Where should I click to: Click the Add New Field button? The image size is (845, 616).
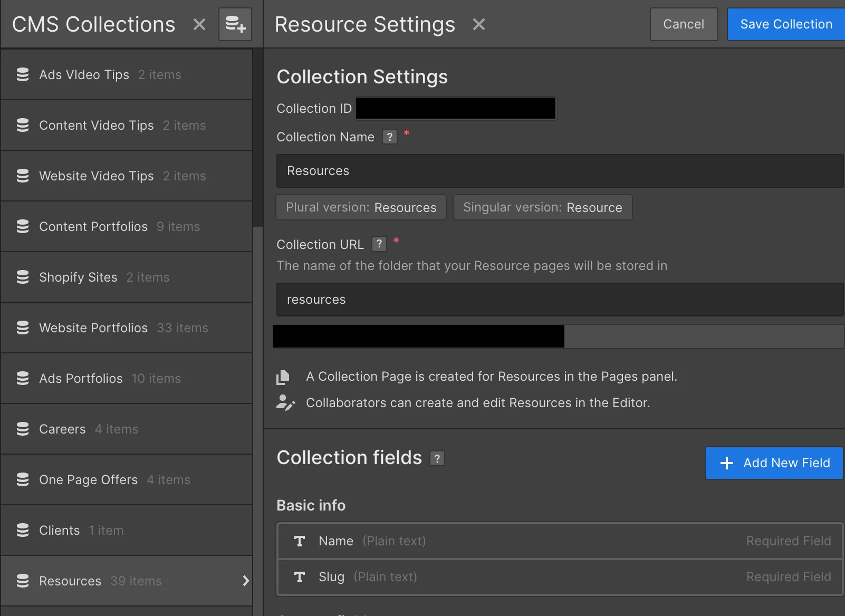[774, 463]
